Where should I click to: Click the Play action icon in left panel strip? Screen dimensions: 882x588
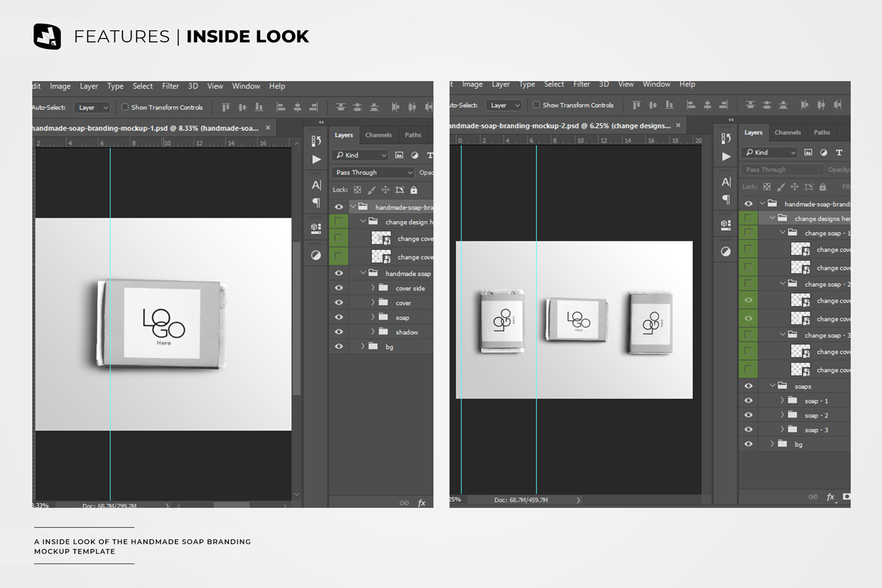pyautogui.click(x=316, y=160)
